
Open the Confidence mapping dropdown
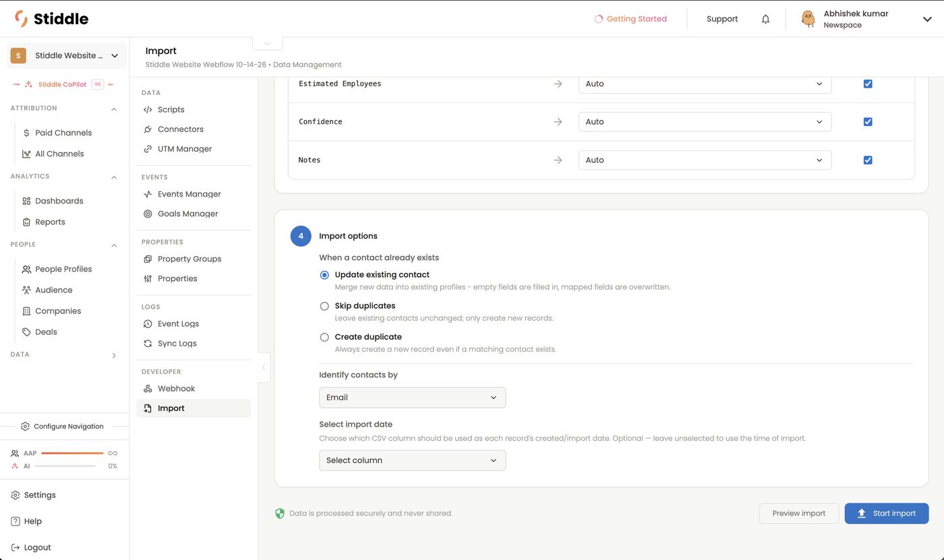tap(705, 122)
